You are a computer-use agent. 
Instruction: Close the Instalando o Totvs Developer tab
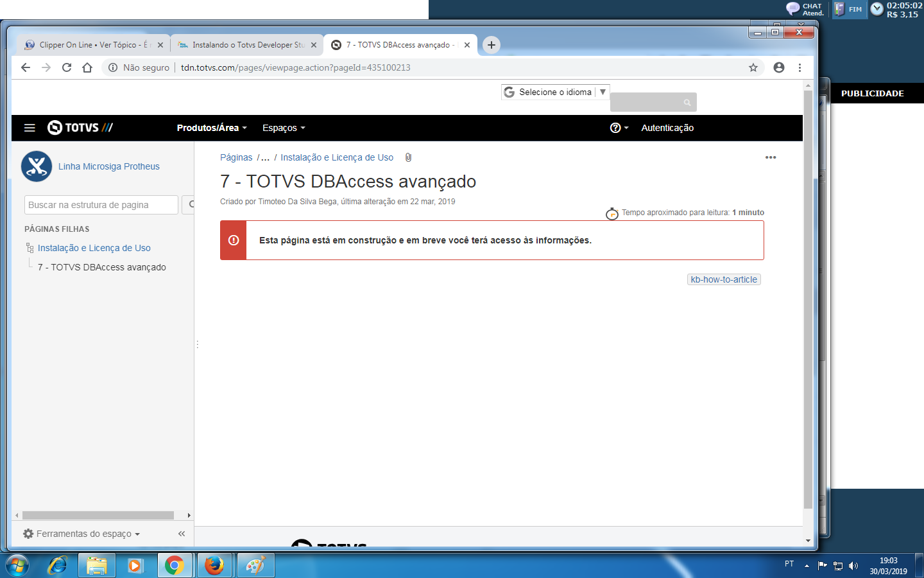[314, 45]
